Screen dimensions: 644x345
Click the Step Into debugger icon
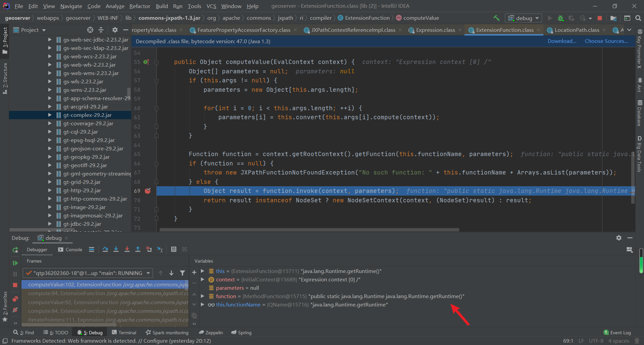116,249
